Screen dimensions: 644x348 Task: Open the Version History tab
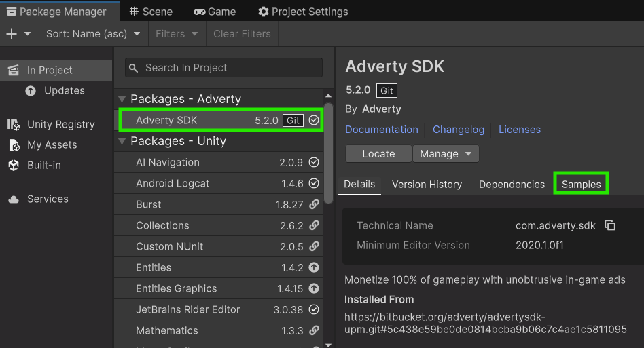(427, 185)
